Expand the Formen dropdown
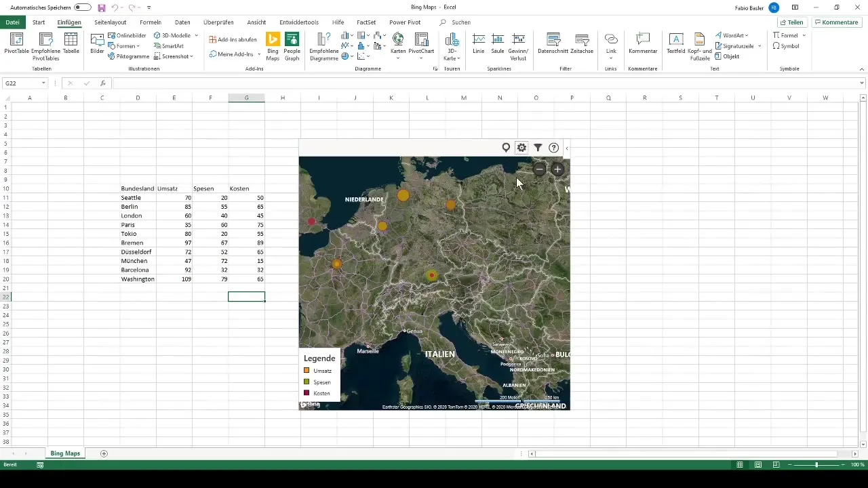Screen dimensions: 868x488 pos(140,46)
